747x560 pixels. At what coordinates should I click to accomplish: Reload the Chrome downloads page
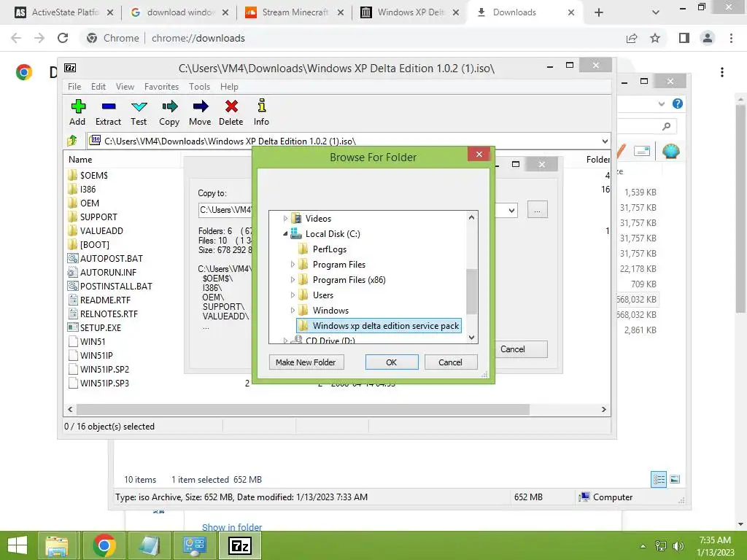click(63, 38)
